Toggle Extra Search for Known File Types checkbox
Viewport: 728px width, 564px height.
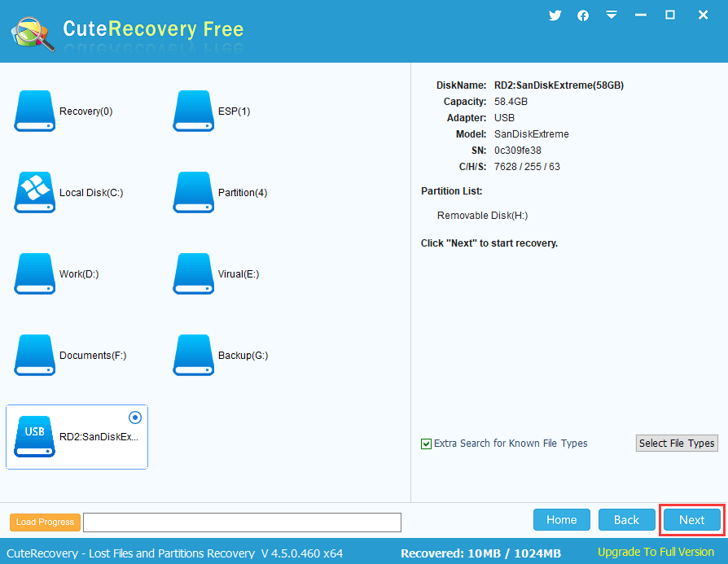[x=426, y=444]
